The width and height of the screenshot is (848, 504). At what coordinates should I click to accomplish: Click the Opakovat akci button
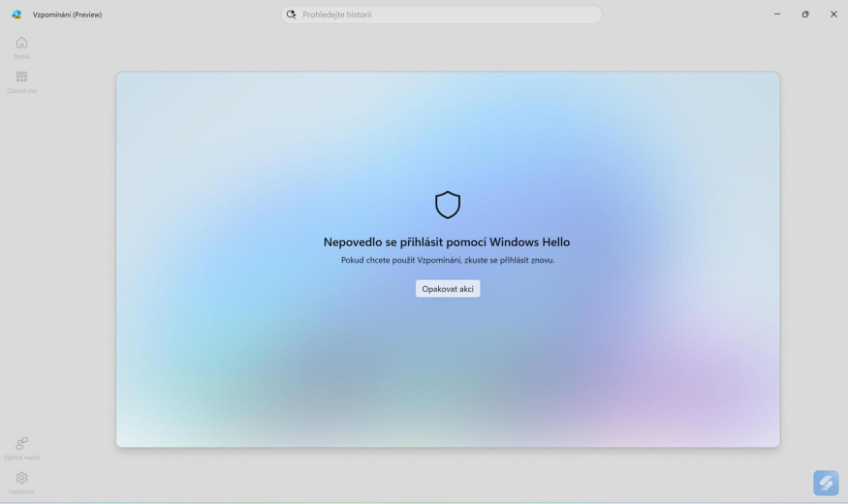447,289
